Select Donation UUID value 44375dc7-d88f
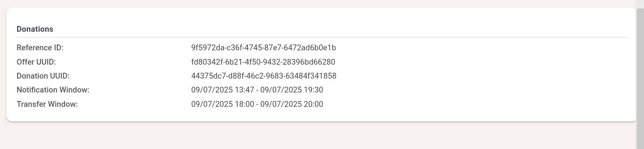This screenshot has height=149, width=644. click(264, 76)
